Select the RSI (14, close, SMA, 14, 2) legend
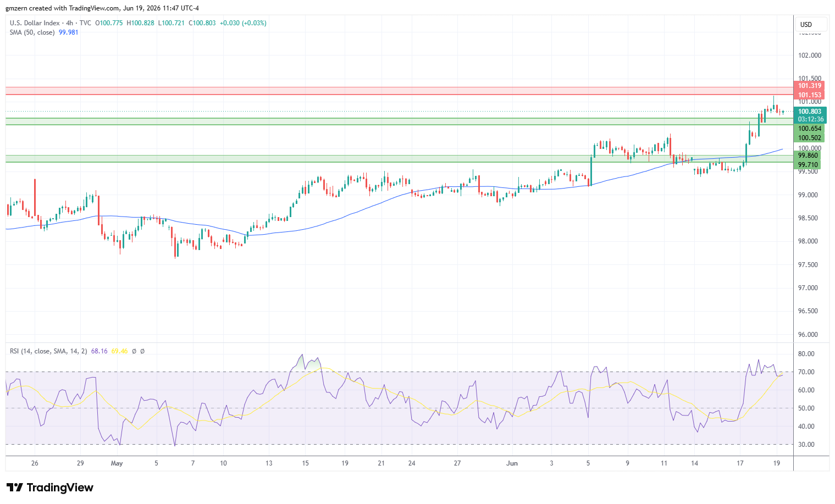This screenshot has width=835, height=504. (48, 351)
